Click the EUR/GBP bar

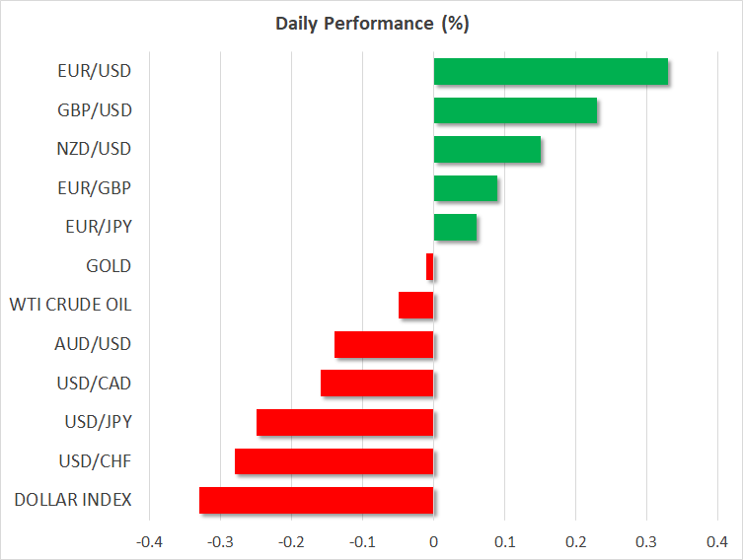(x=466, y=188)
